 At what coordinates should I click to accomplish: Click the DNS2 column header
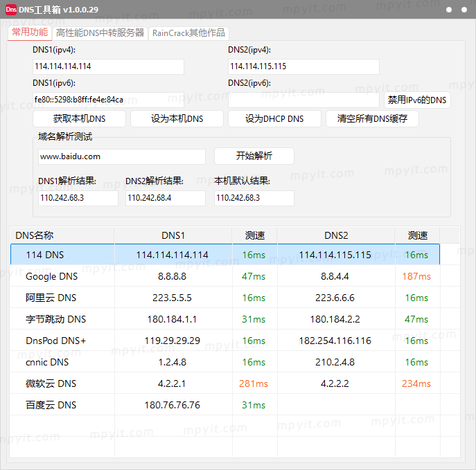click(x=336, y=235)
